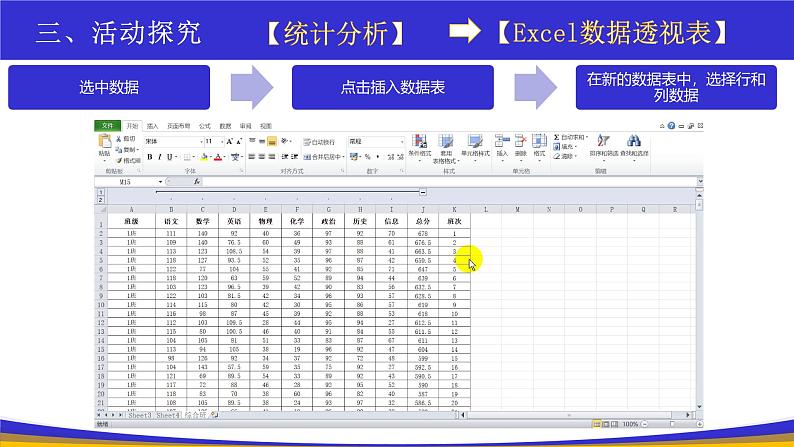Click the Delete cells (删除) icon
794x447 pixels.
click(521, 141)
